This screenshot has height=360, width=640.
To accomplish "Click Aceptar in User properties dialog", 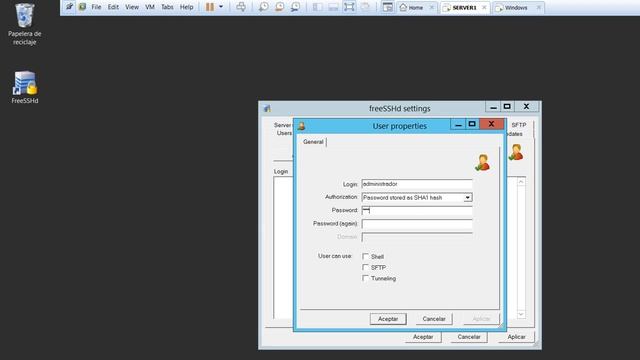I will point(388,319).
